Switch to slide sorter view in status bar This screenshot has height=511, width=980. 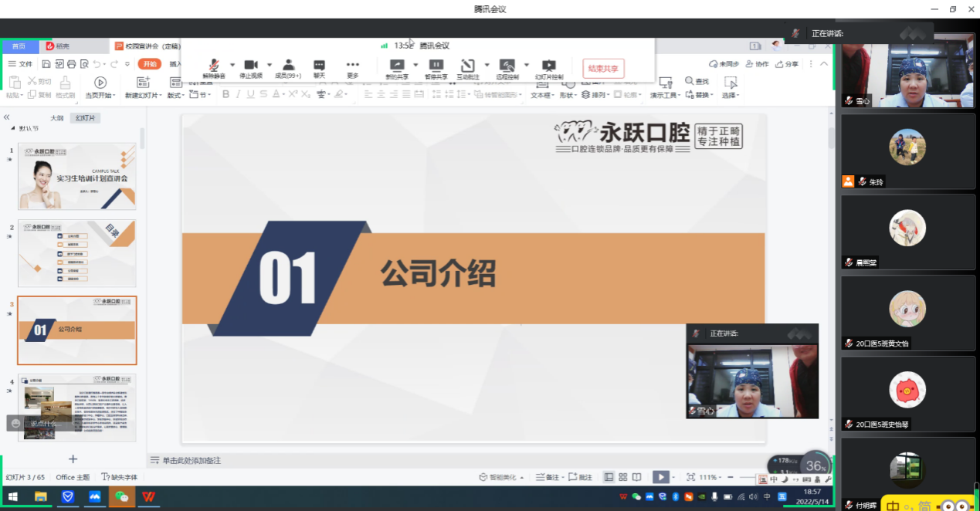(622, 477)
